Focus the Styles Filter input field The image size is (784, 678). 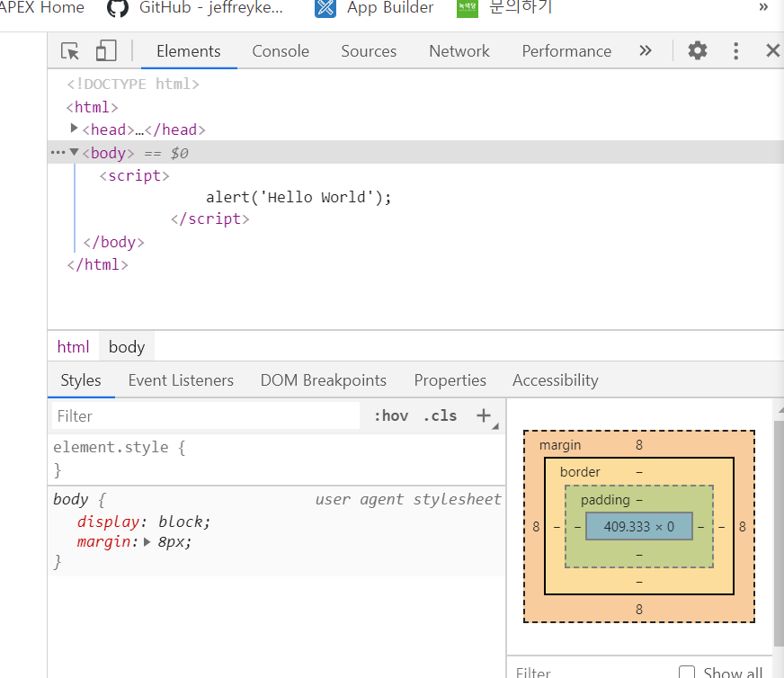pos(206,416)
